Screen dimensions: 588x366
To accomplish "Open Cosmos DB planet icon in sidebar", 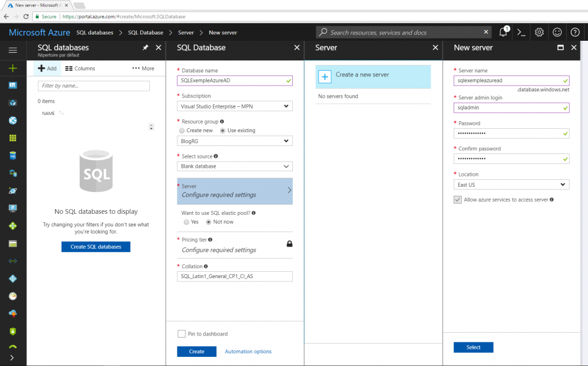I will pyautogui.click(x=13, y=191).
